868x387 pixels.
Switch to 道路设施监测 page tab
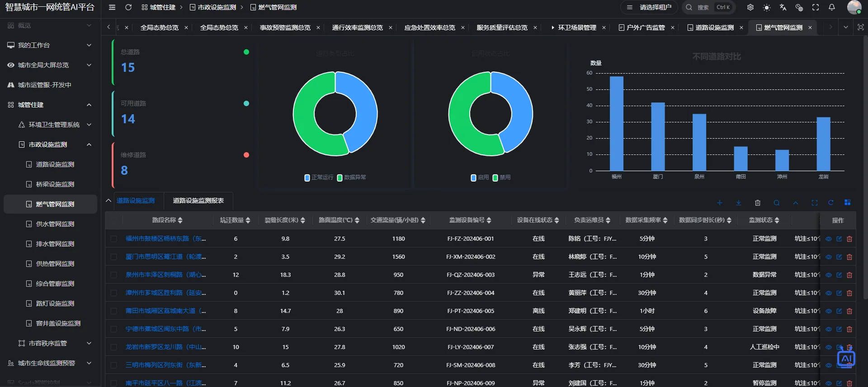pyautogui.click(x=714, y=28)
